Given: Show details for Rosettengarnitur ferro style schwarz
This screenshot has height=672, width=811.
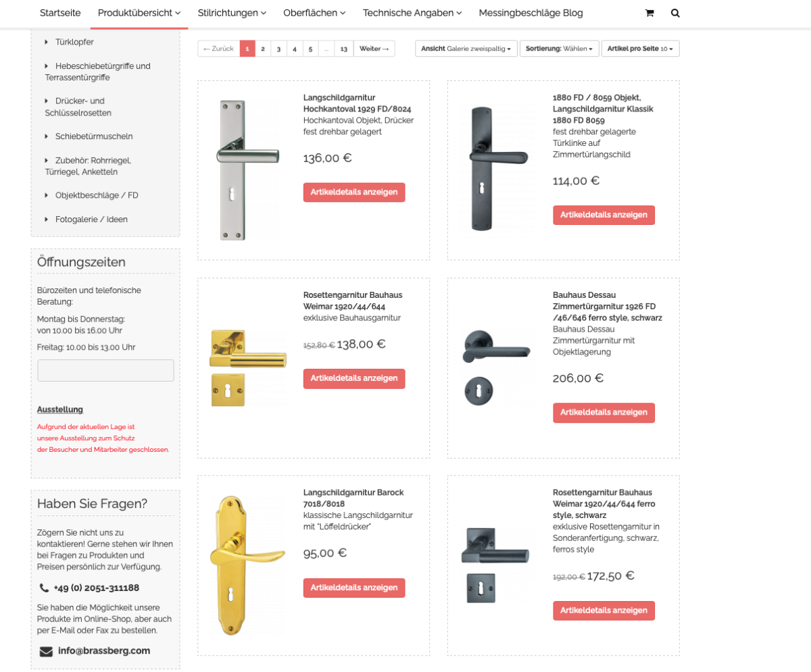Looking at the screenshot, I should (x=604, y=611).
